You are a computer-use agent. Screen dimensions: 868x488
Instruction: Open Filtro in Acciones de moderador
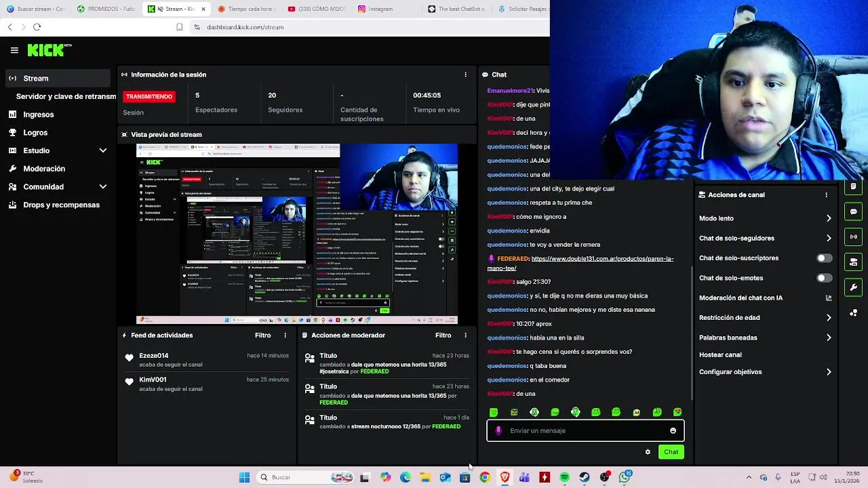coord(443,335)
